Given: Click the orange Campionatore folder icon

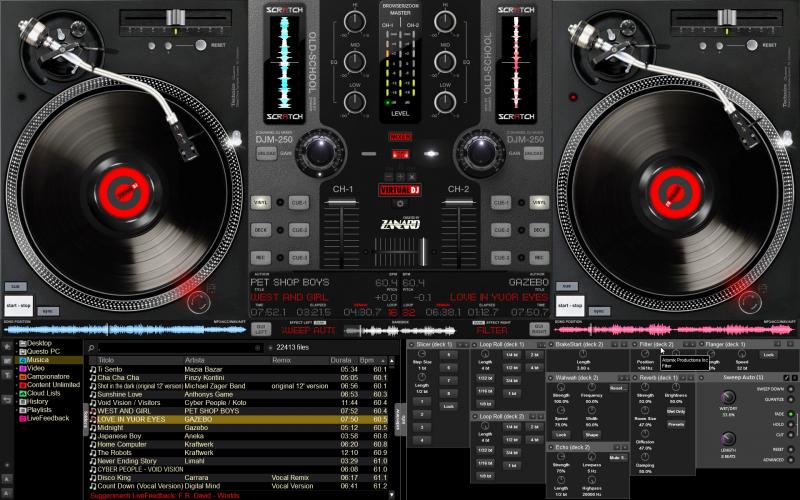Looking at the screenshot, I should tap(22, 377).
